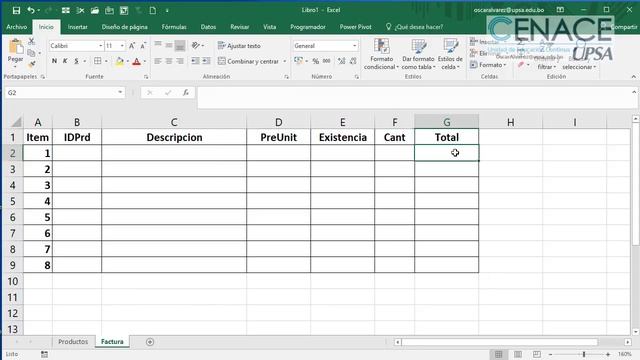The width and height of the screenshot is (640, 360).
Task: Click the Borders icon
Action: 98,61
